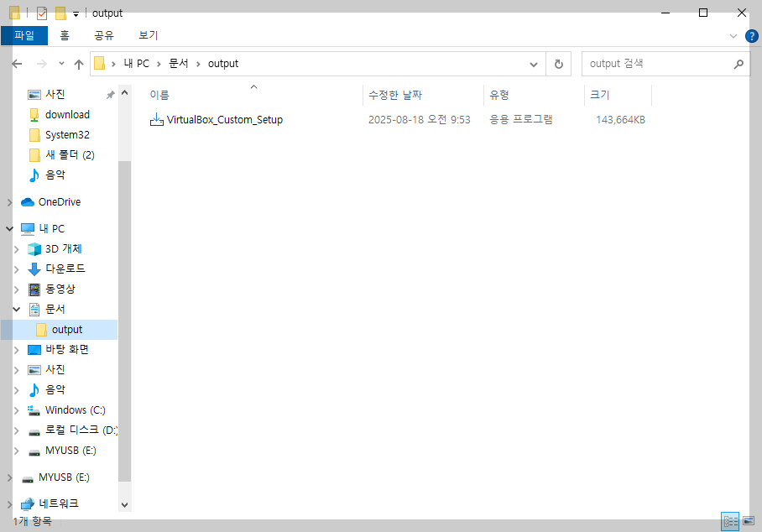The image size is (762, 532).
Task: Click the Windows (C:) drive icon
Action: 34,411
